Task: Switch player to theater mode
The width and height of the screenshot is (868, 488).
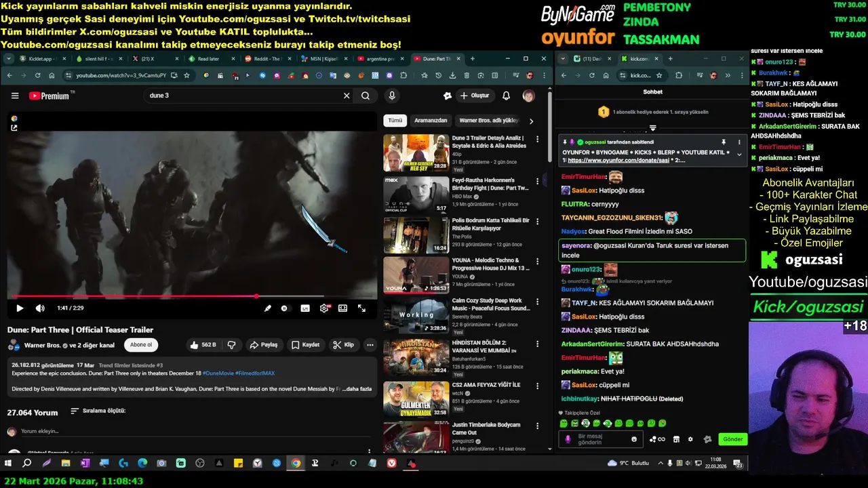Action: tap(343, 308)
